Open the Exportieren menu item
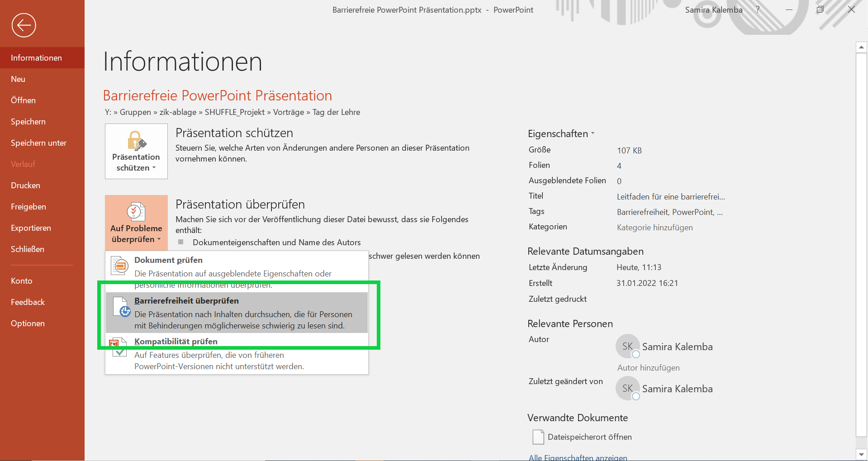This screenshot has width=868, height=461. click(x=31, y=228)
